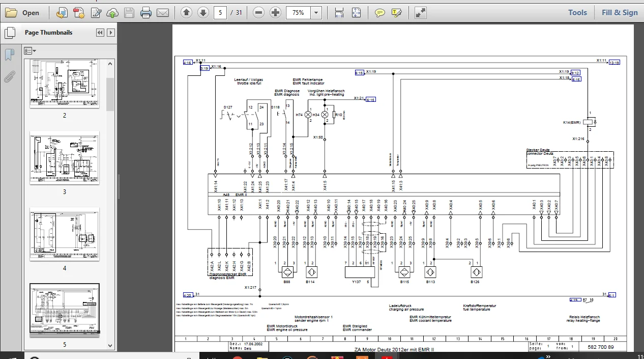This screenshot has width=644, height=359.
Task: Click the 4:20 cross-reference link box
Action: [188, 295]
